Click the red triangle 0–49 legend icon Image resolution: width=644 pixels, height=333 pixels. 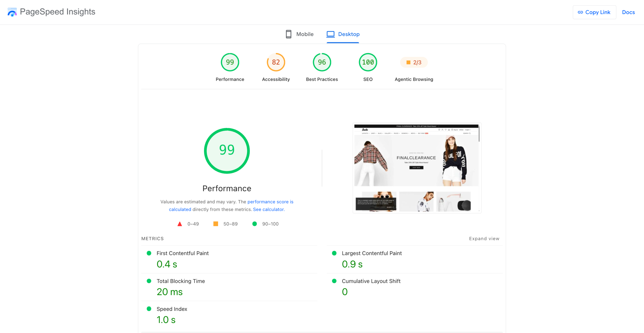point(180,224)
